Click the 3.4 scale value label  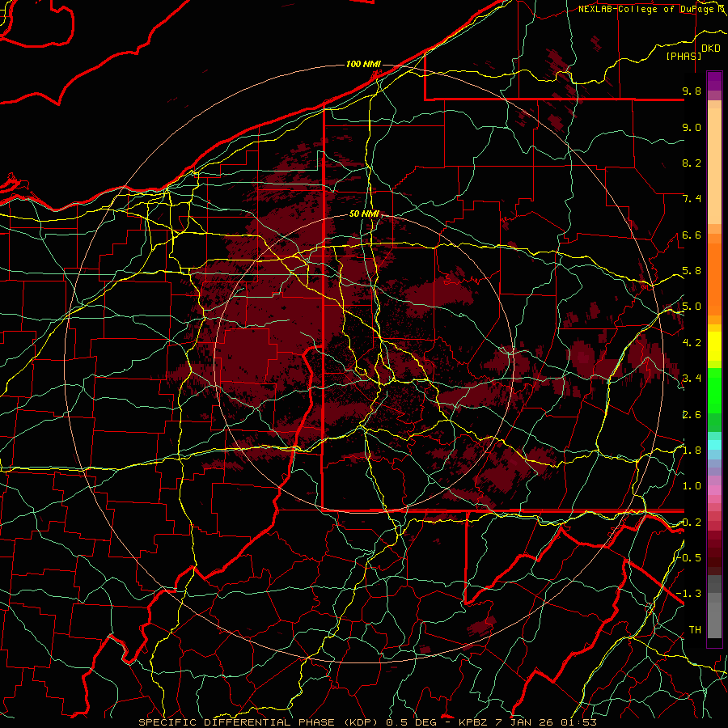[692, 379]
